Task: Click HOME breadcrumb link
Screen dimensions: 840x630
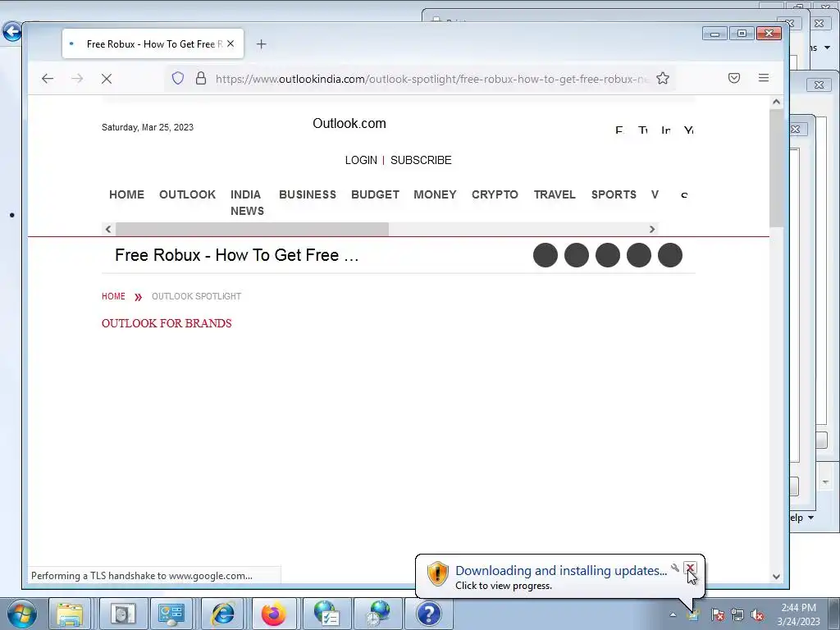Action: click(113, 296)
